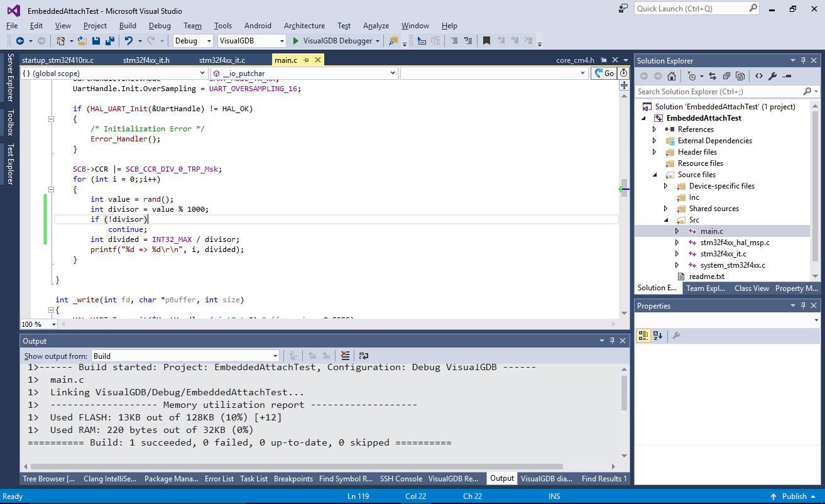Image resolution: width=825 pixels, height=504 pixels.
Task: Click the Feedback icon in title bar
Action: (623, 9)
